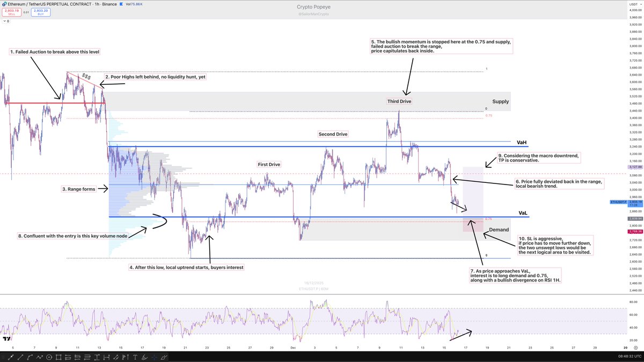Select the circle shape tool
The image size is (644, 362).
pyautogui.click(x=49, y=357)
